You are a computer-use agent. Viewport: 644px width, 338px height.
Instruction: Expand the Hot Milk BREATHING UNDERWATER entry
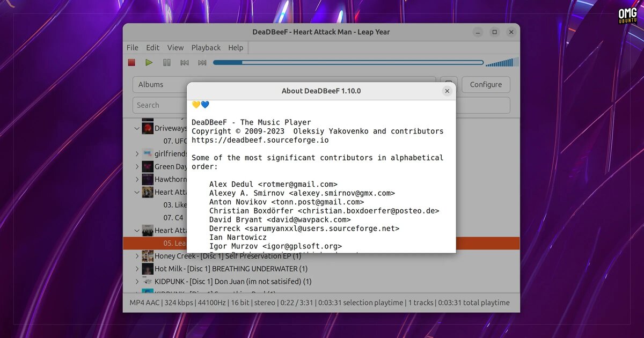click(x=137, y=268)
